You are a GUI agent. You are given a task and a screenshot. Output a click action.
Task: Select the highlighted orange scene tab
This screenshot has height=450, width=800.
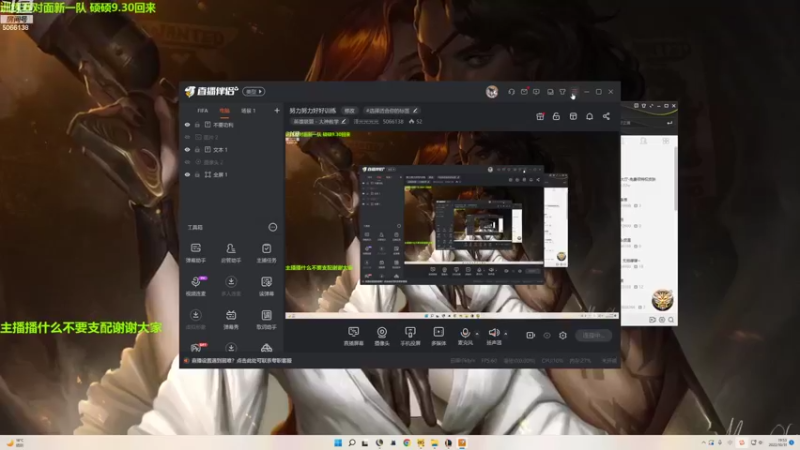224,111
